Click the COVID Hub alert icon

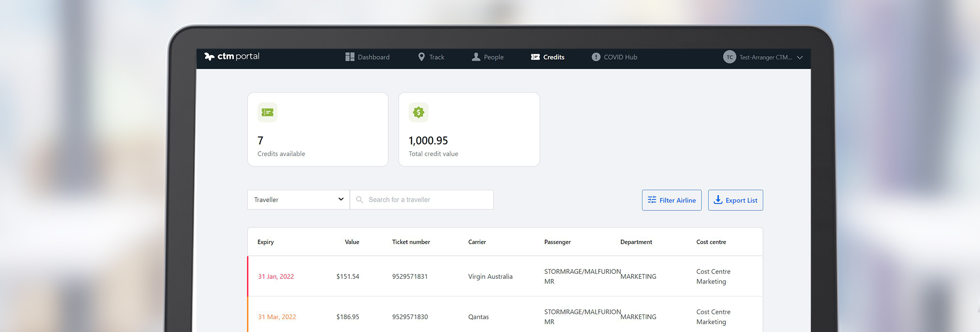coord(596,57)
